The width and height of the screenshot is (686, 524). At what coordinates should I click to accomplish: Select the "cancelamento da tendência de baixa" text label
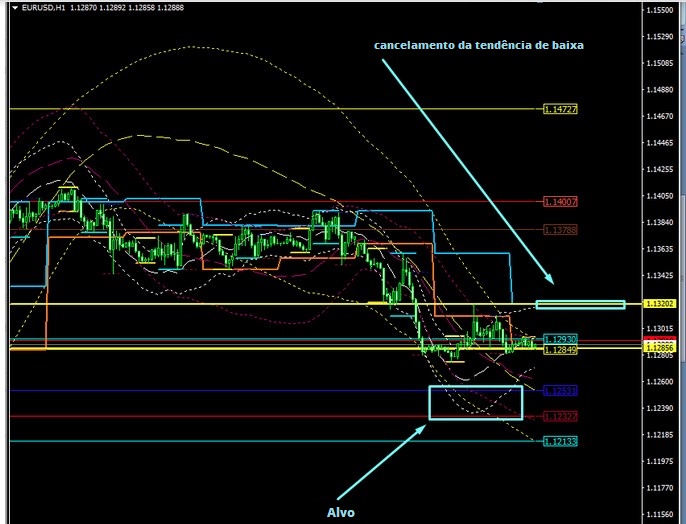(x=479, y=45)
